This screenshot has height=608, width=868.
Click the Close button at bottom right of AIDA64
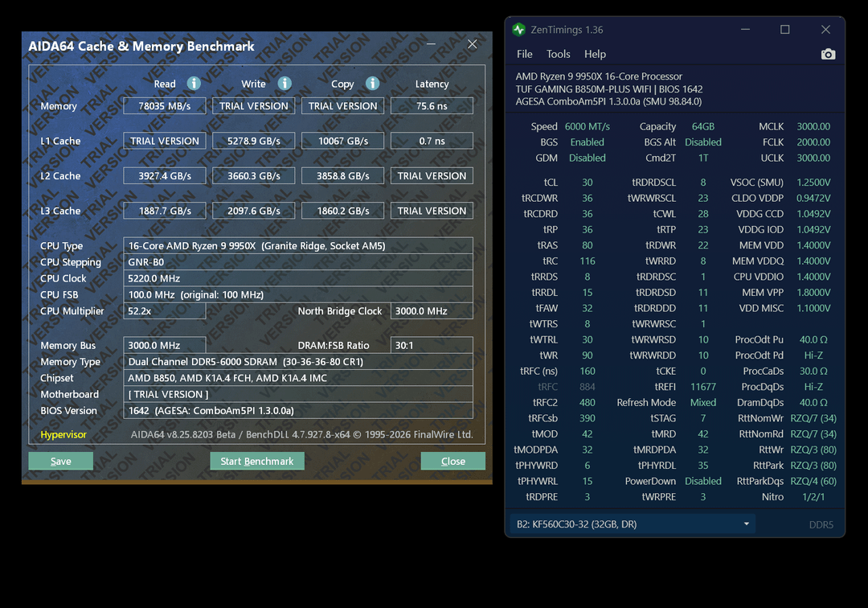(452, 461)
